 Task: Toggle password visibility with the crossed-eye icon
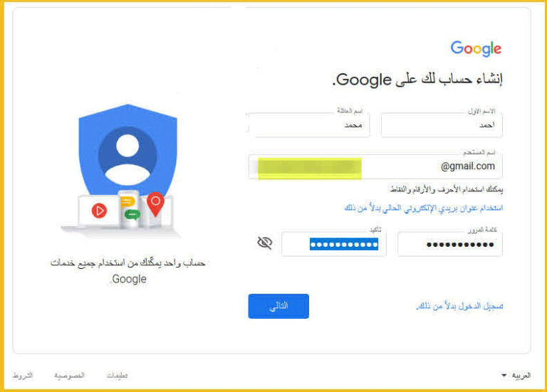(265, 243)
